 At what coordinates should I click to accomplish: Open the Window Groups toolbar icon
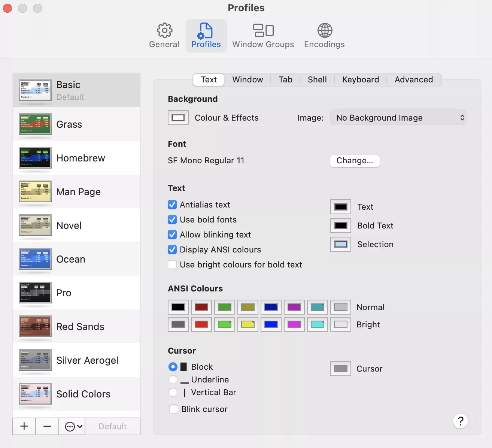pyautogui.click(x=263, y=31)
